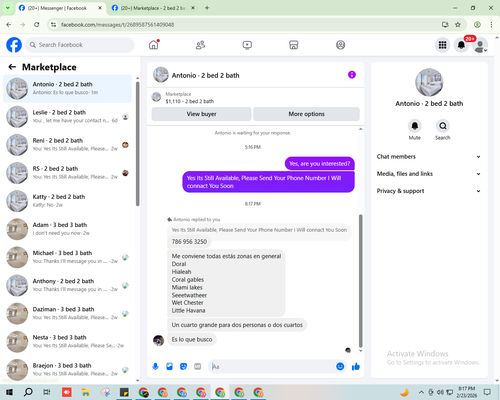This screenshot has height=400, width=500.
Task: Open the Braejon - 3 bed 3 bath conversation
Action: [x=67, y=370]
